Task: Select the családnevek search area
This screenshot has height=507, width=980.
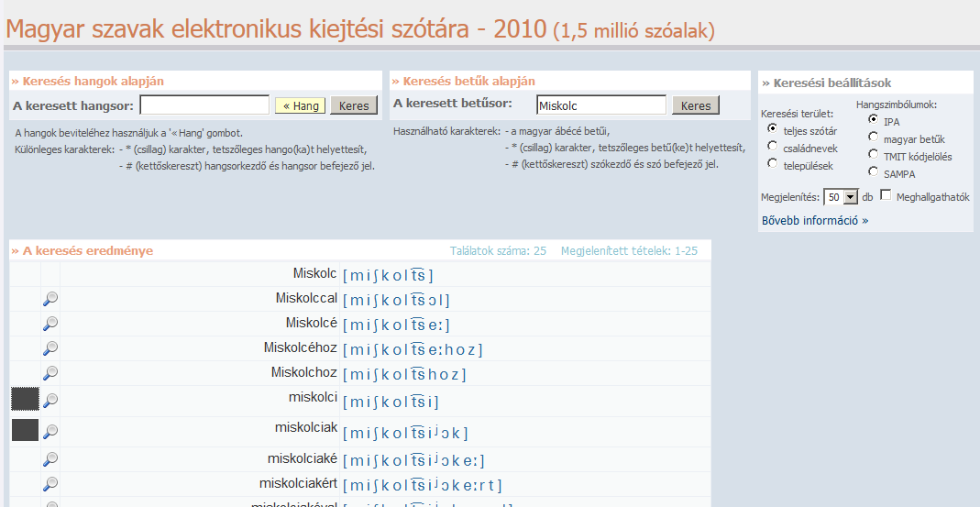Action: point(773,147)
